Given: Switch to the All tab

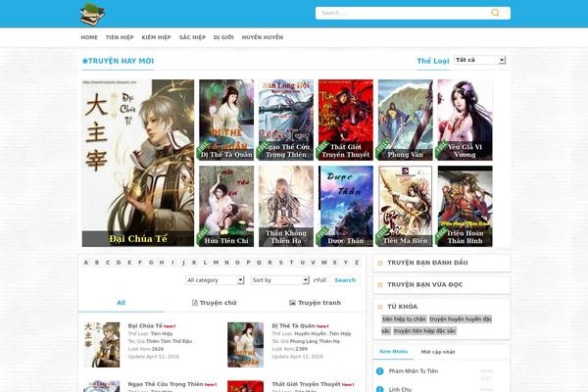Looking at the screenshot, I should pyautogui.click(x=122, y=303).
